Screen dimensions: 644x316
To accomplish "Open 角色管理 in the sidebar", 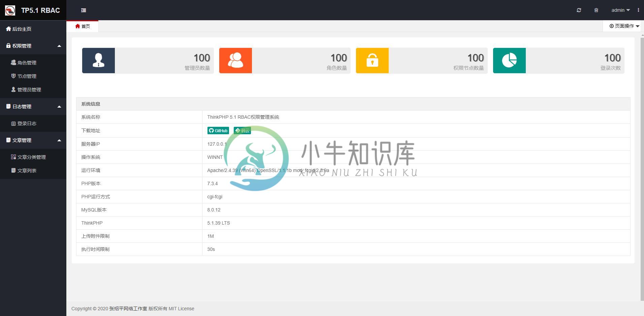I will click(x=33, y=63).
